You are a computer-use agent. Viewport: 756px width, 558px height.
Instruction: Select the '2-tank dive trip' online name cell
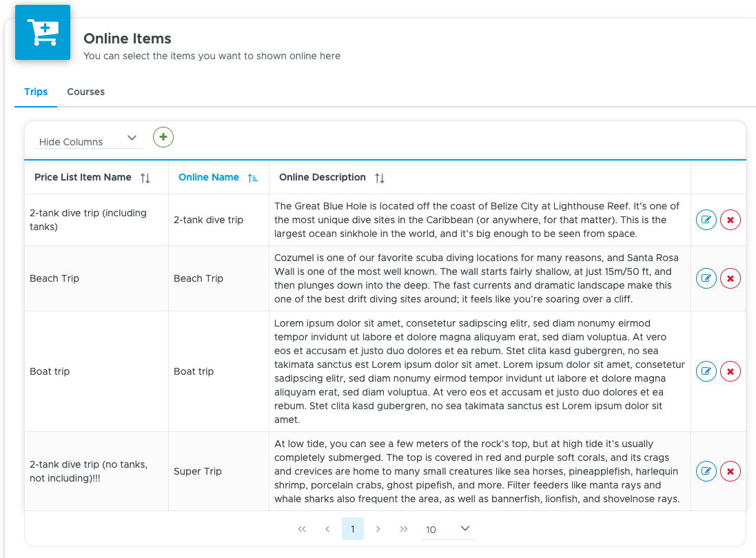pyautogui.click(x=219, y=220)
